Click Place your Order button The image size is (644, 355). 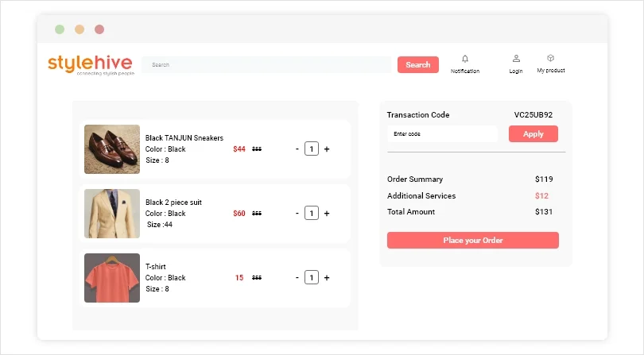coord(473,240)
